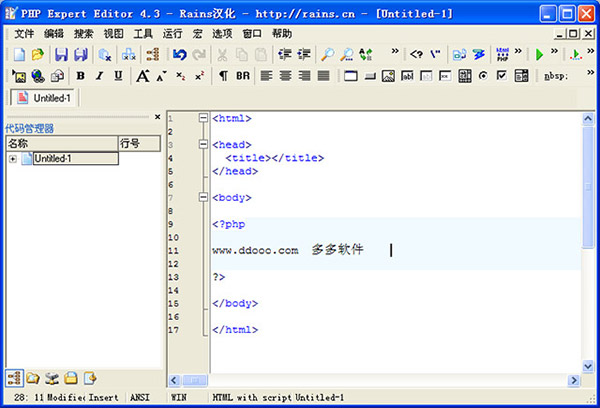The height and width of the screenshot is (408, 600).
Task: Open Find with magnifier icon
Action: click(x=327, y=55)
